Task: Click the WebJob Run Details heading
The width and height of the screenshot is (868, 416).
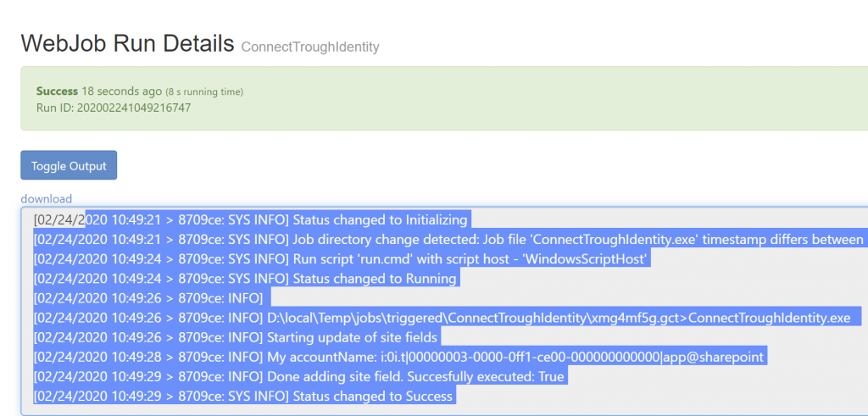Action: pos(128,44)
